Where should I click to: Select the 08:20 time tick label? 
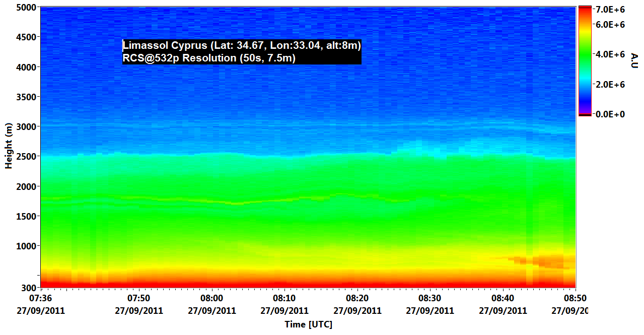click(x=357, y=298)
